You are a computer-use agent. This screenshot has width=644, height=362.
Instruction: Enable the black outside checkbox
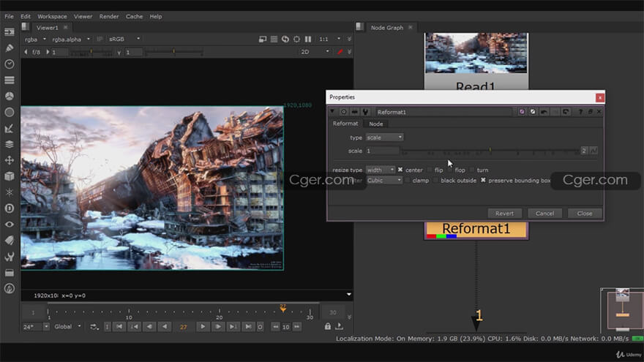tap(435, 180)
